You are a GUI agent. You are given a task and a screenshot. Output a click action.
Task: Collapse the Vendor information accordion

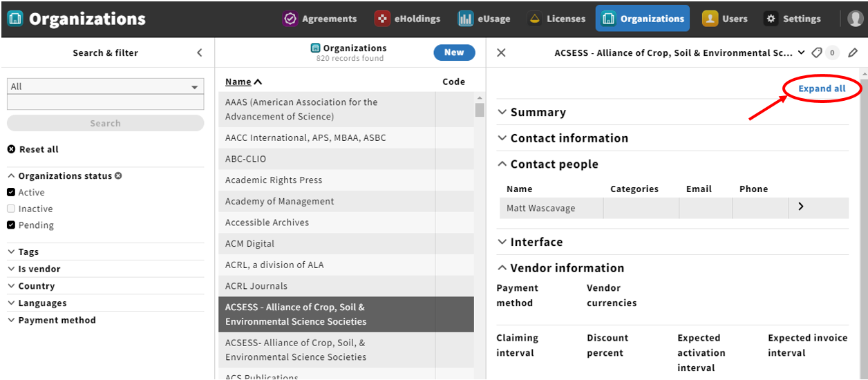coord(560,268)
